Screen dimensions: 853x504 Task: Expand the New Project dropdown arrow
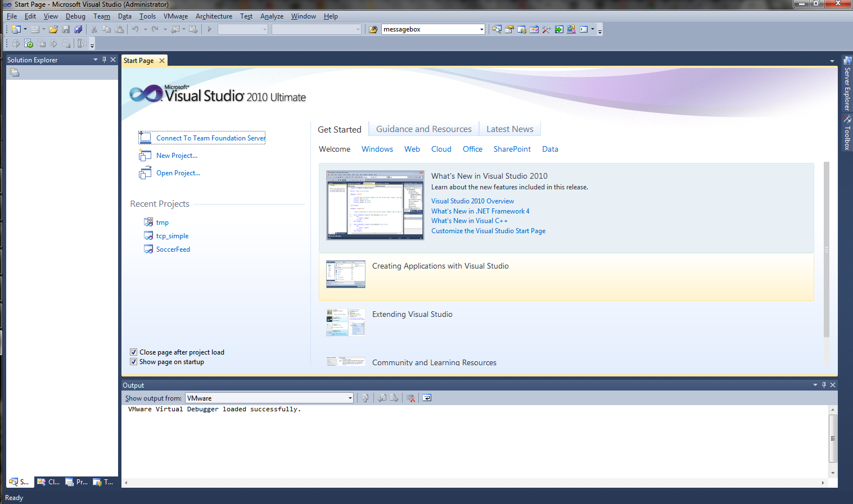pyautogui.click(x=25, y=29)
